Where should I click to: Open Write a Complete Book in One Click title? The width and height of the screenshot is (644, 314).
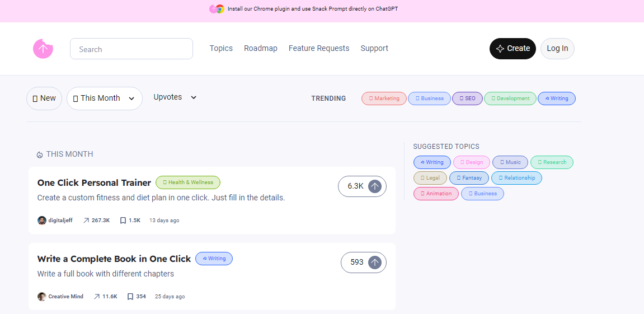click(x=114, y=259)
